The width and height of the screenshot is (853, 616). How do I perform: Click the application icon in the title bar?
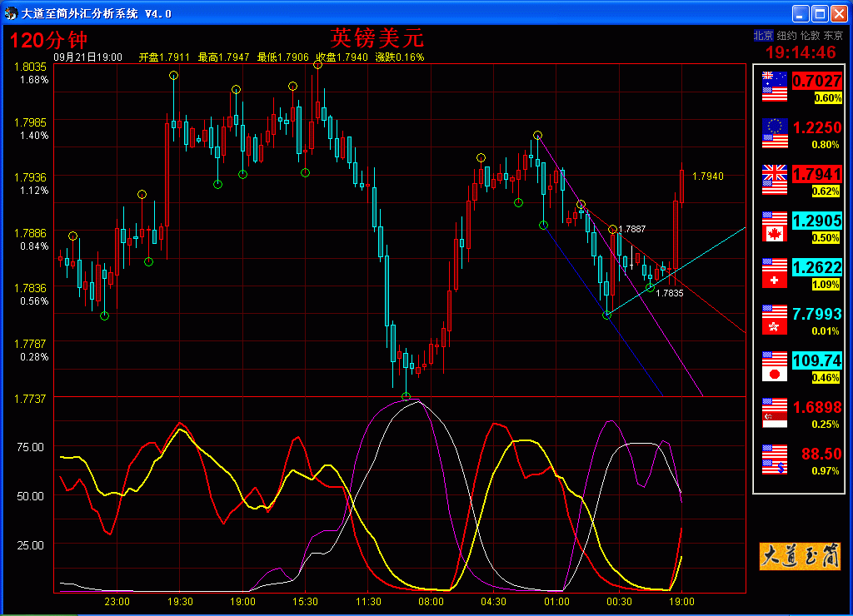(x=11, y=13)
